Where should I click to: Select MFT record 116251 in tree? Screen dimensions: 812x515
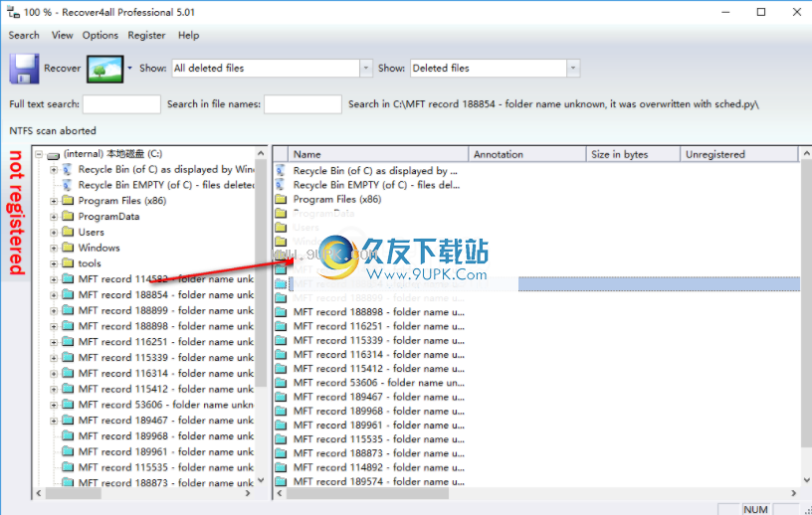166,342
